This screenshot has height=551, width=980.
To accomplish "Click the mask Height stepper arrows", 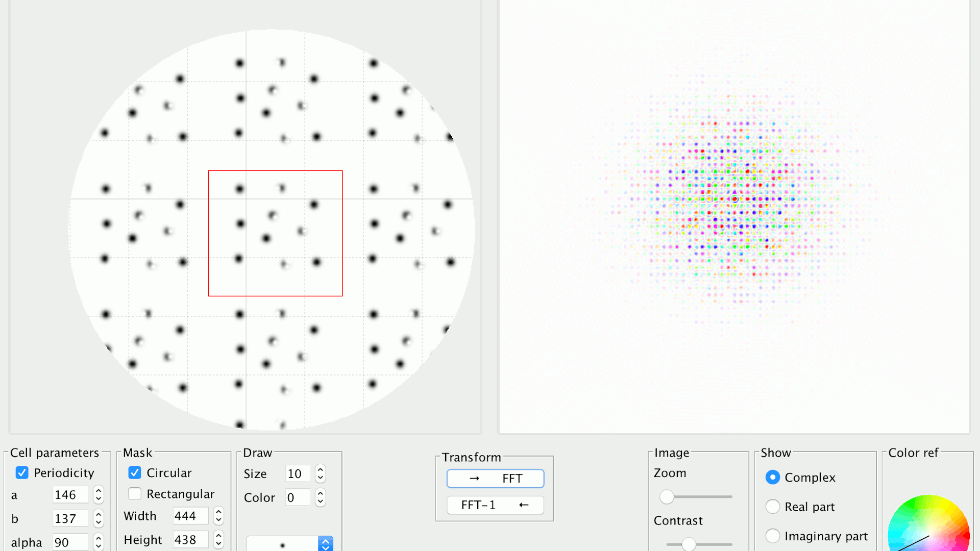I will [x=218, y=539].
